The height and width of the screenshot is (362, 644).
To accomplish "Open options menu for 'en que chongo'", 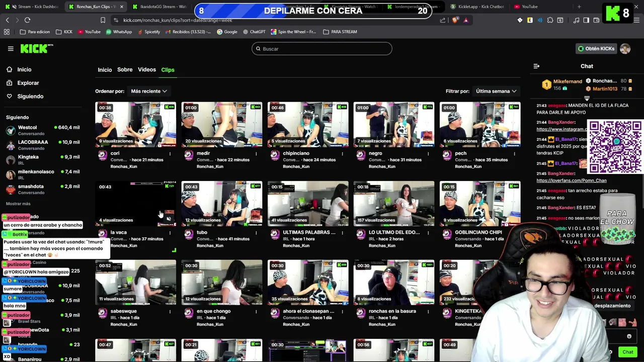I will coord(256,312).
